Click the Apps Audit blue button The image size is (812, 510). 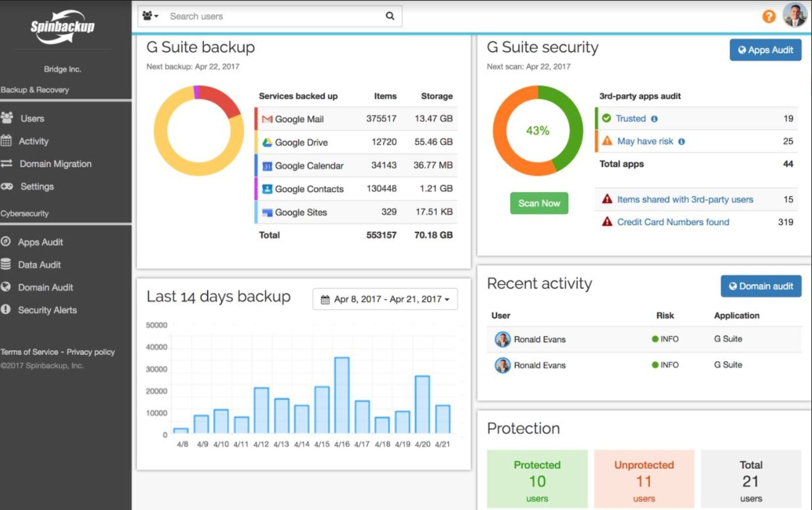(x=765, y=50)
